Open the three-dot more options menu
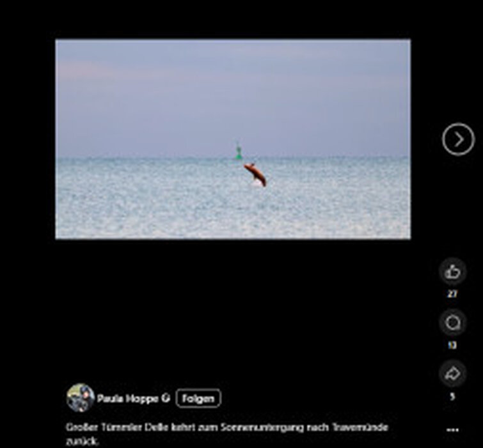 click(452, 430)
